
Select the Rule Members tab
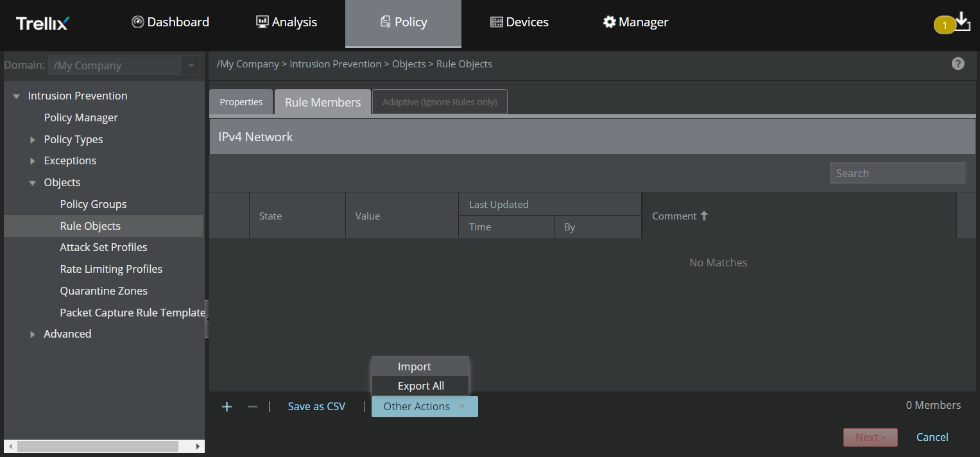coord(323,102)
